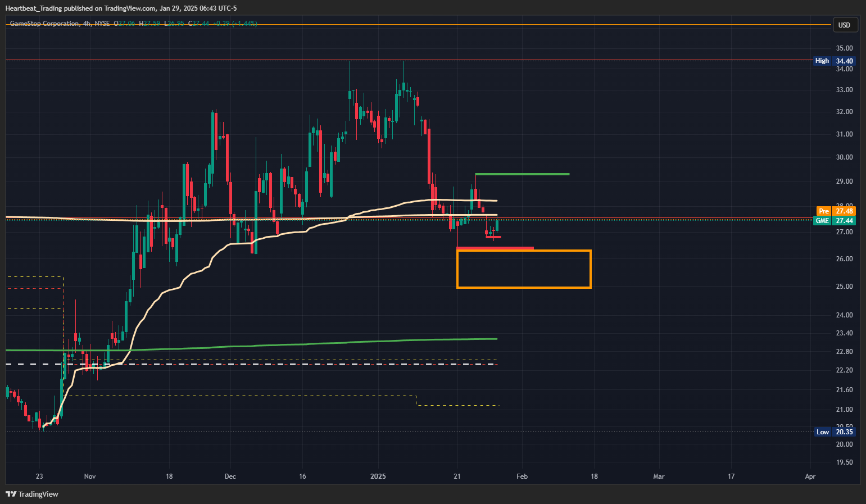Image resolution: width=866 pixels, height=504 pixels.
Task: Click the Heartbeat_Trading published header text
Action: pos(121,8)
